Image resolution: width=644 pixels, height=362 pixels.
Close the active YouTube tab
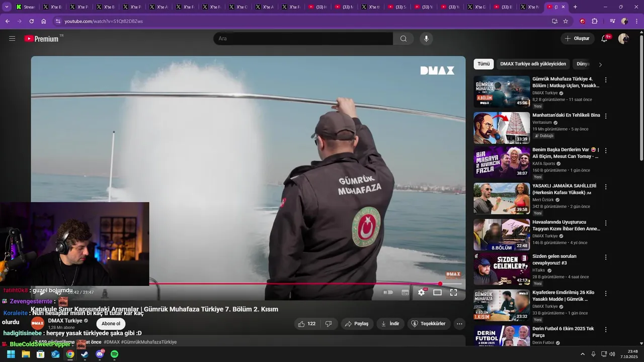click(x=563, y=7)
